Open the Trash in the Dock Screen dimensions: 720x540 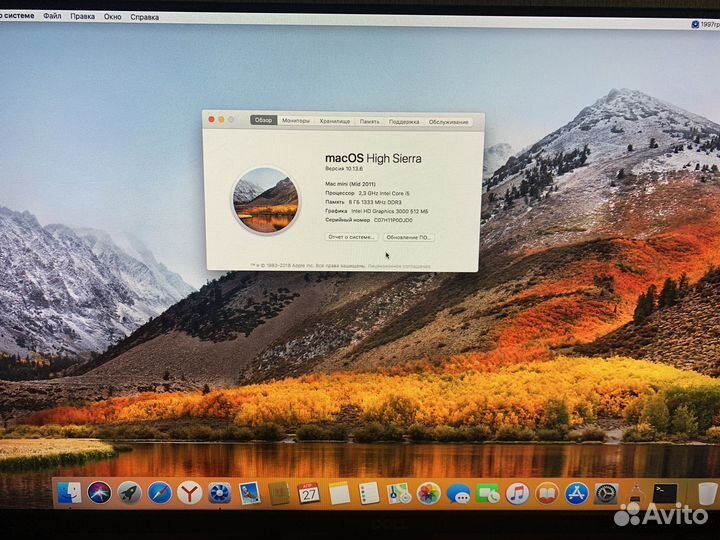pos(707,494)
